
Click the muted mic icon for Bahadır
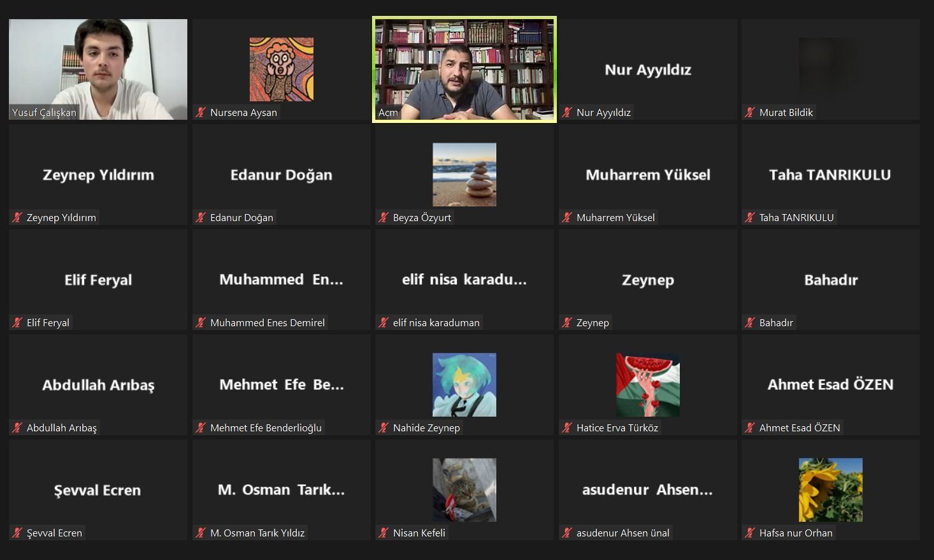750,323
